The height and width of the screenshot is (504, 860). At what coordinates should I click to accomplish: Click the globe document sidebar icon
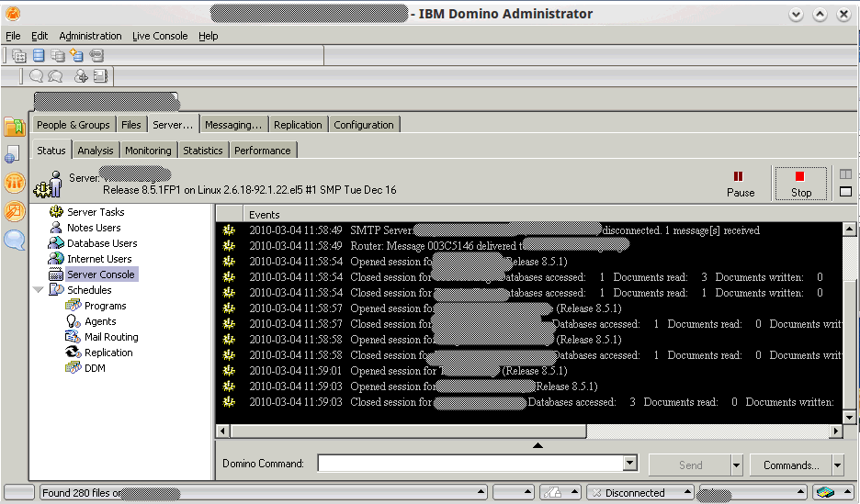pos(12,155)
